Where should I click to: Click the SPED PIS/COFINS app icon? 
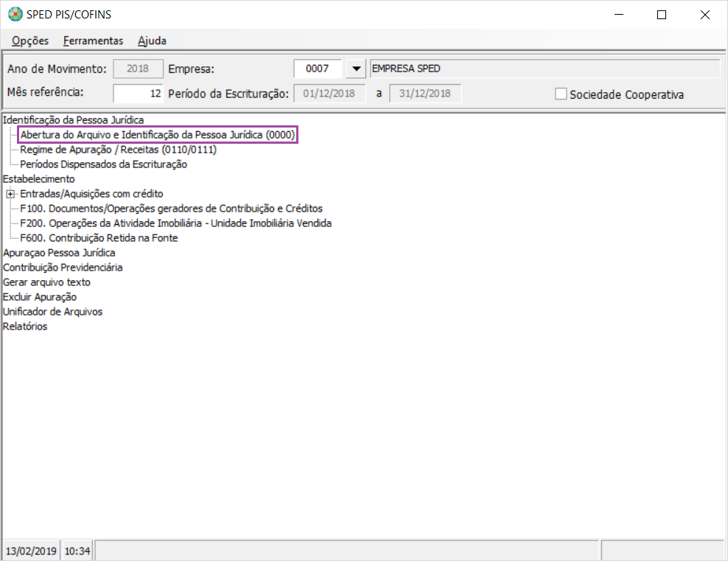pos(15,15)
